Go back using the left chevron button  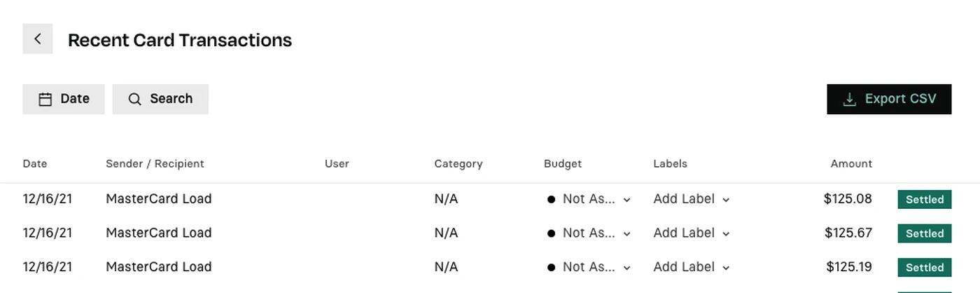38,39
